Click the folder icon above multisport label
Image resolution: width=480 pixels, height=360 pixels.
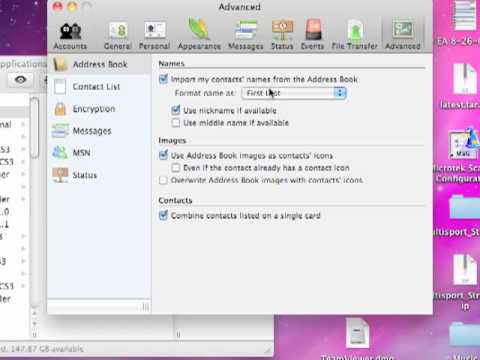tap(465, 207)
